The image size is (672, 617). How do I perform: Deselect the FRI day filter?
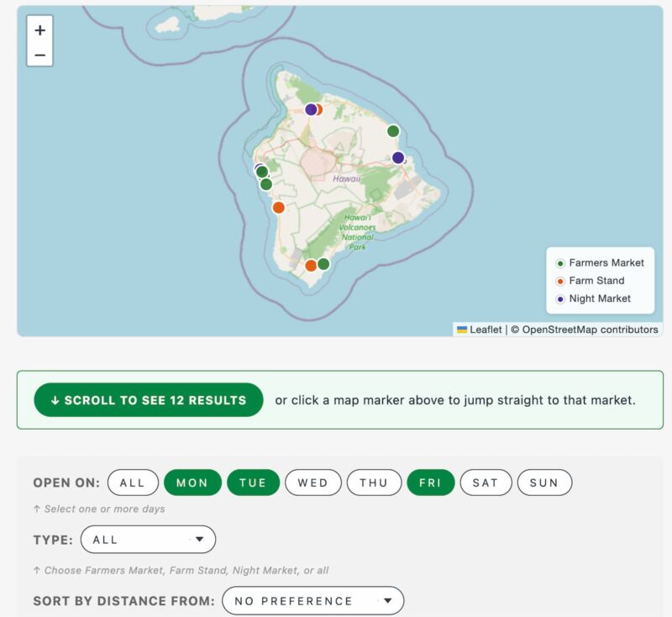pyautogui.click(x=431, y=483)
